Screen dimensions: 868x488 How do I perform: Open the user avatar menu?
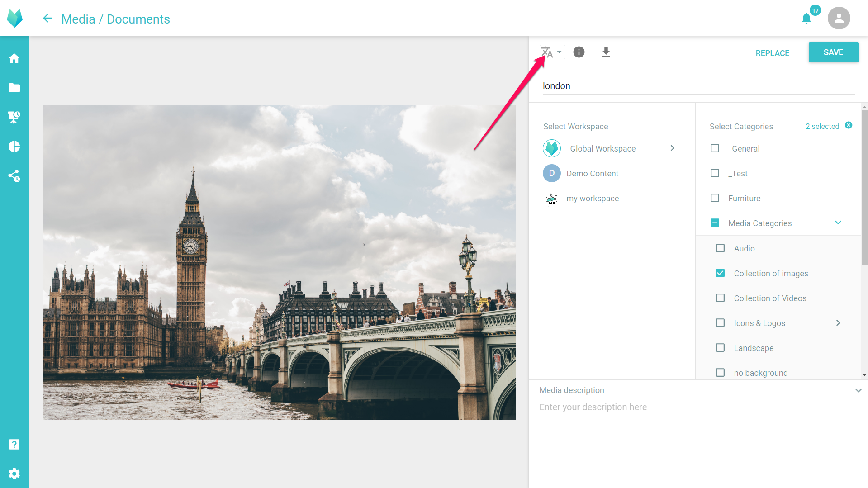tap(839, 18)
